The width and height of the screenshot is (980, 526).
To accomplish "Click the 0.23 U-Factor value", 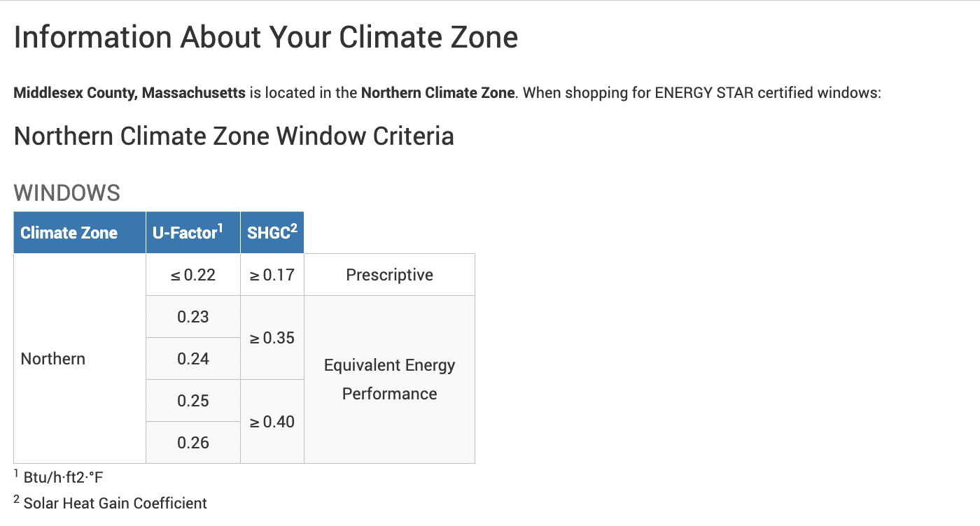I will click(x=193, y=317).
